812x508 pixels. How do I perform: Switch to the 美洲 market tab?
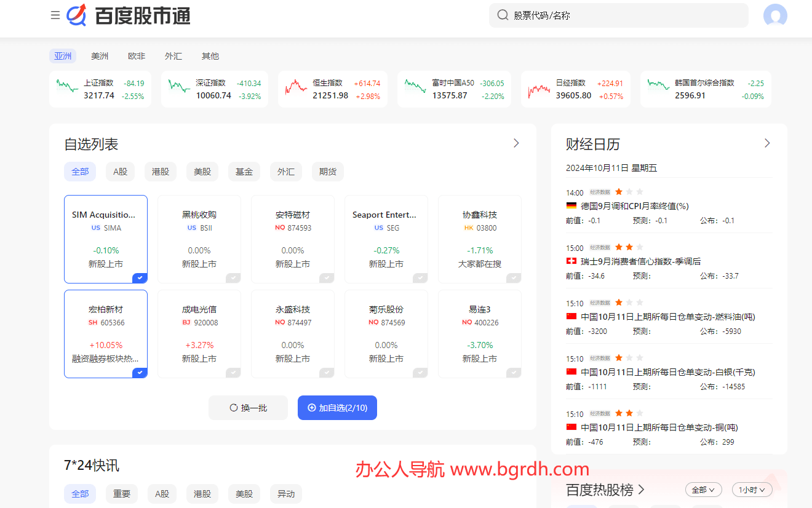pos(100,56)
